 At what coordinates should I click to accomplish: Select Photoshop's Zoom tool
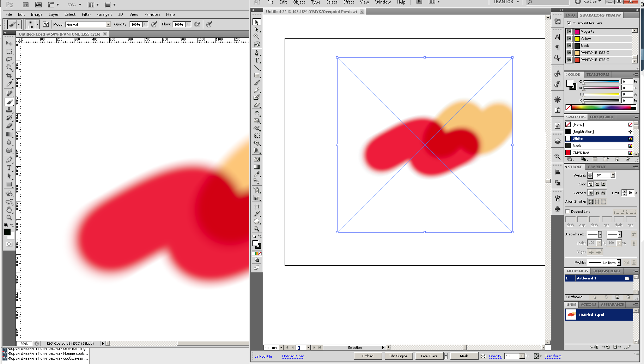click(x=9, y=218)
